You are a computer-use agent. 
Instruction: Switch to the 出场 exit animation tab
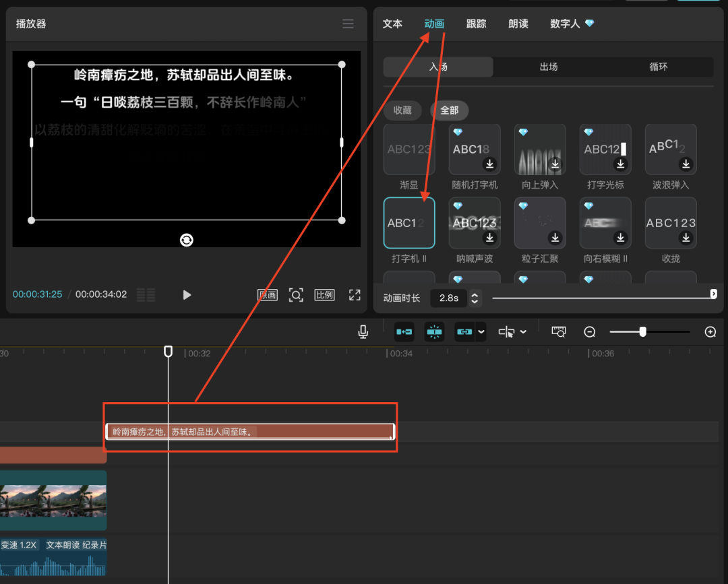coord(548,67)
